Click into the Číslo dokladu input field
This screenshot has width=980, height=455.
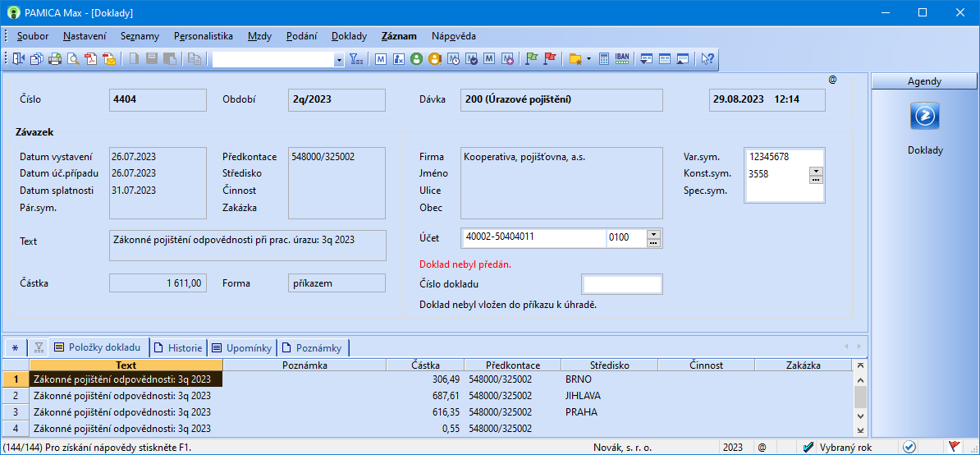pyautogui.click(x=622, y=284)
